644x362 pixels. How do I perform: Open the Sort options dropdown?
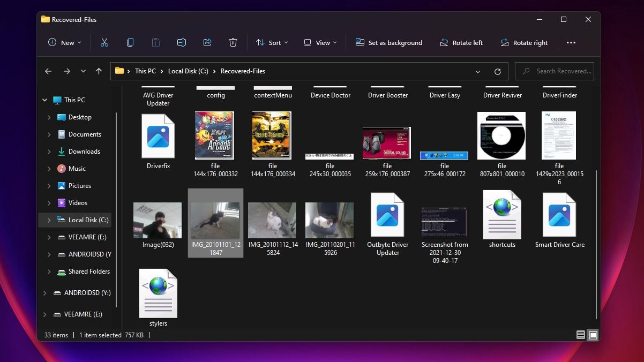coord(272,42)
